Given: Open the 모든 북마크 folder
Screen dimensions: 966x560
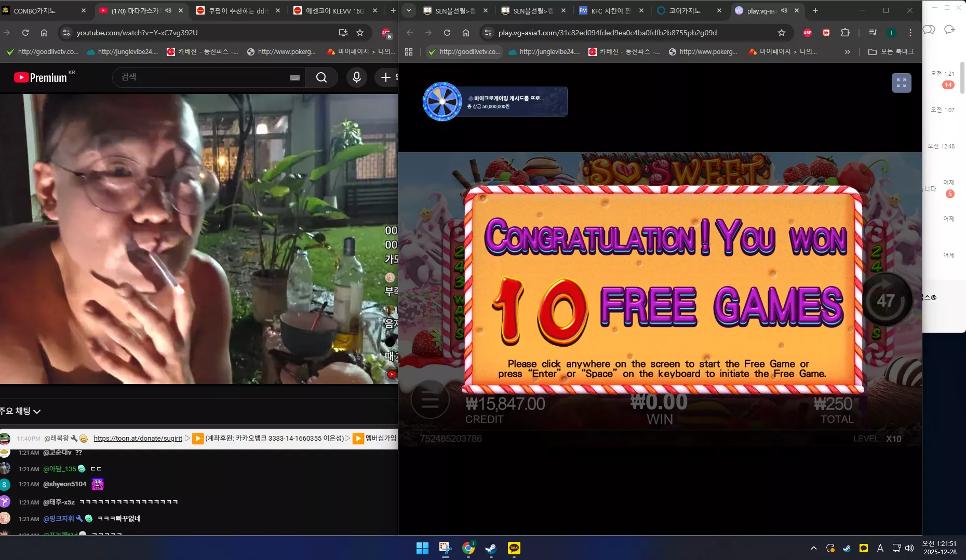Looking at the screenshot, I should coord(891,52).
